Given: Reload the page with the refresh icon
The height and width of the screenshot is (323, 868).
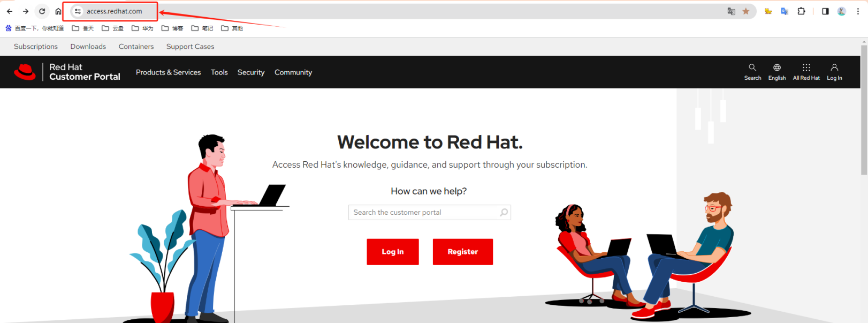Looking at the screenshot, I should click(x=42, y=11).
